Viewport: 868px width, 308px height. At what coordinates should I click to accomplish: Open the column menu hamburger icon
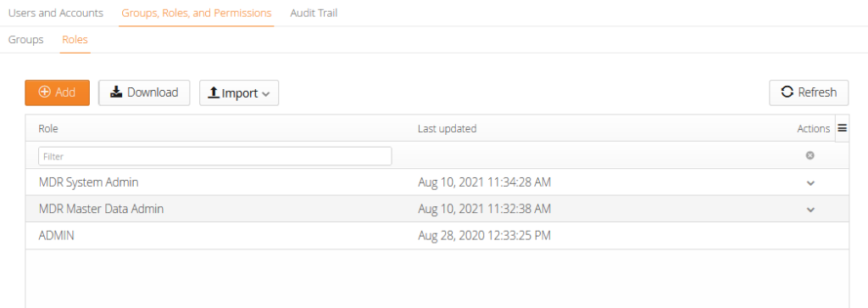pyautogui.click(x=842, y=128)
